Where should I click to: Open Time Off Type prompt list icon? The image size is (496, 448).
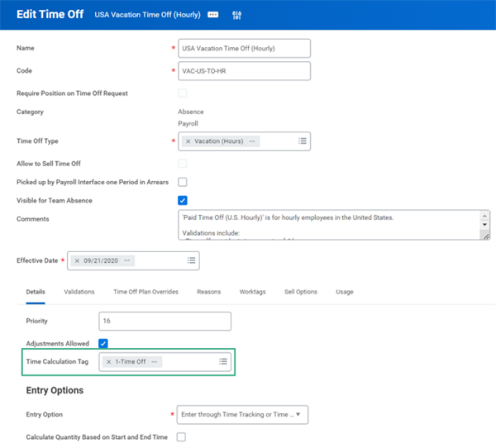point(302,141)
